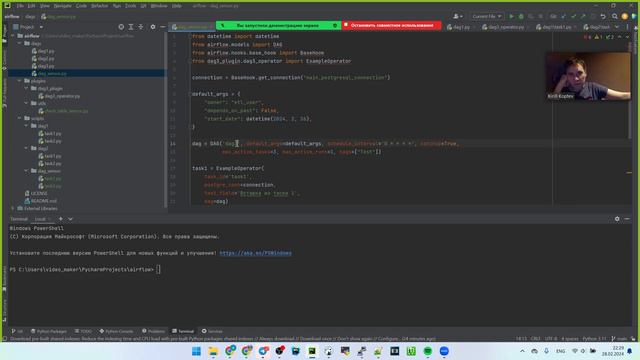Click line 14 DAG definition in editor

point(326,144)
